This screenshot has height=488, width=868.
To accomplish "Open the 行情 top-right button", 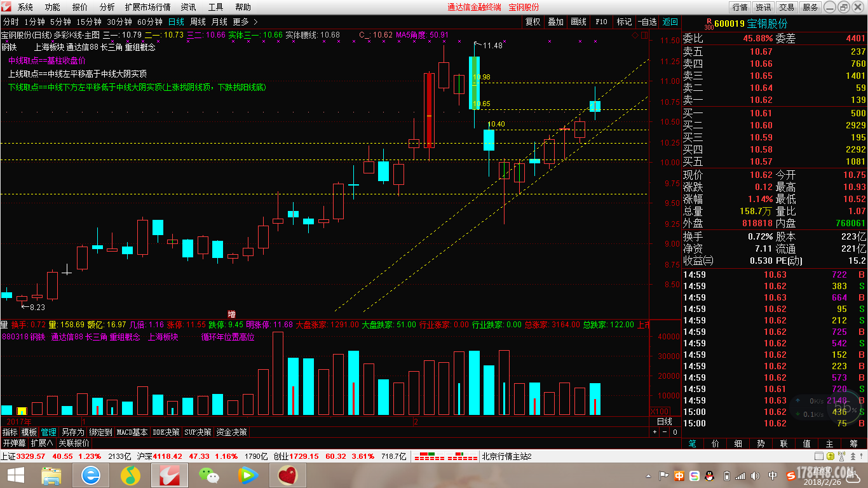I will [x=740, y=8].
